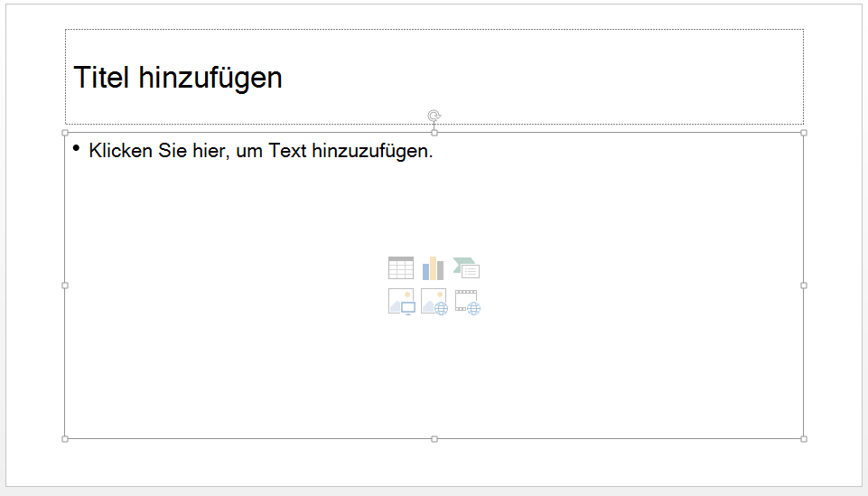
Task: Select the top-left resize handle of content box
Action: coord(65,133)
